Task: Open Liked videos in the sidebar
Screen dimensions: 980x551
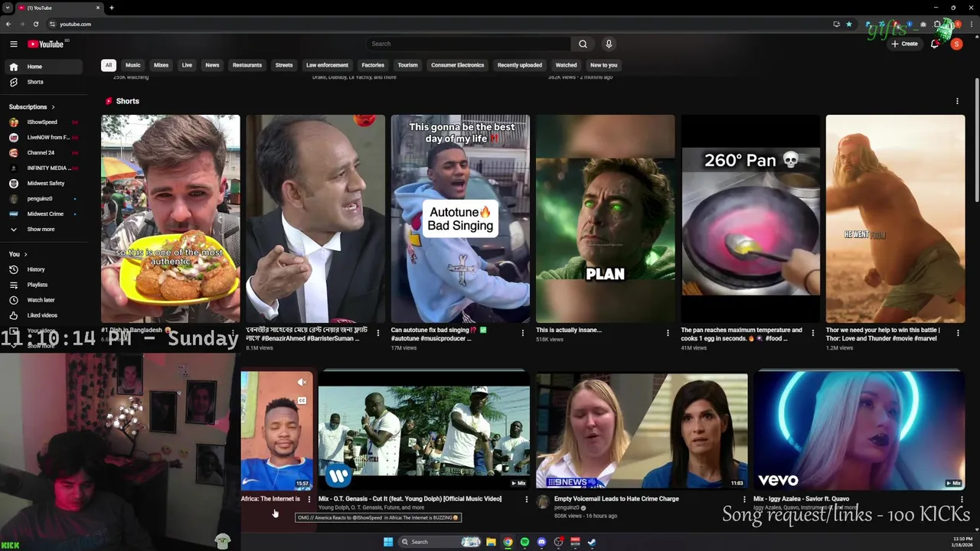Action: pyautogui.click(x=43, y=315)
